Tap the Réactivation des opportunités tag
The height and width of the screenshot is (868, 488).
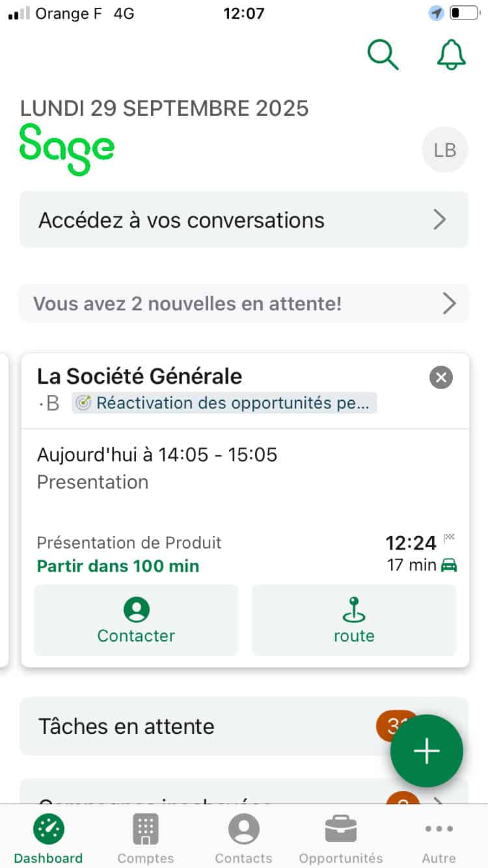coord(224,403)
